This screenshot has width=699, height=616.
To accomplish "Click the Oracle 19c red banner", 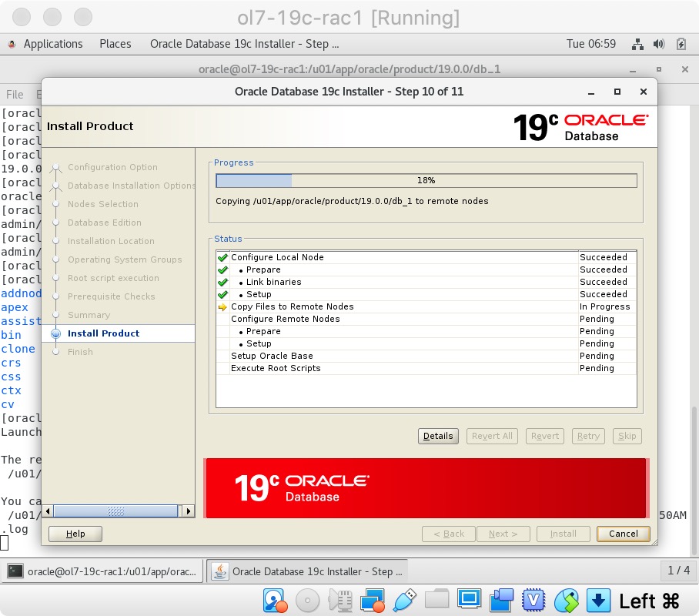I will pyautogui.click(x=426, y=488).
